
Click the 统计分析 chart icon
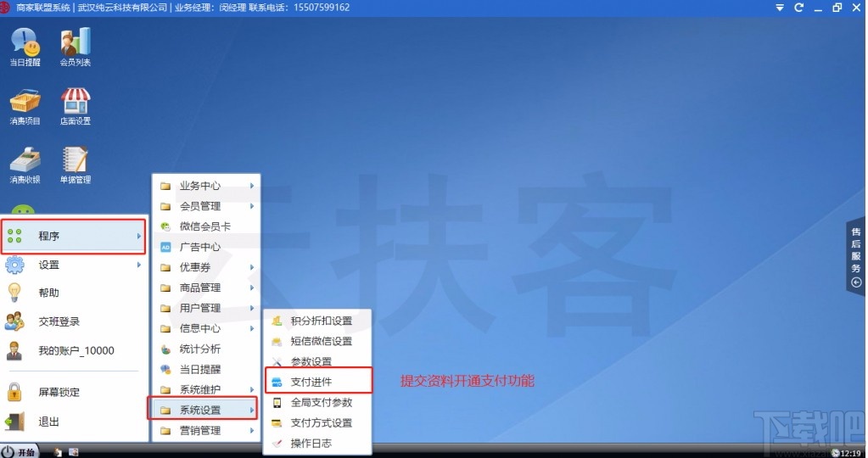tap(165, 349)
